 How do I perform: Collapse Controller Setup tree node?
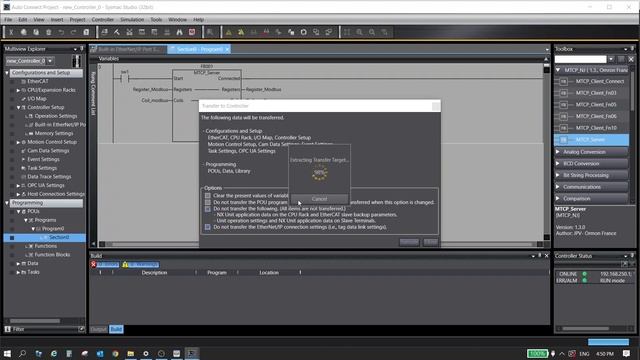coord(18,107)
